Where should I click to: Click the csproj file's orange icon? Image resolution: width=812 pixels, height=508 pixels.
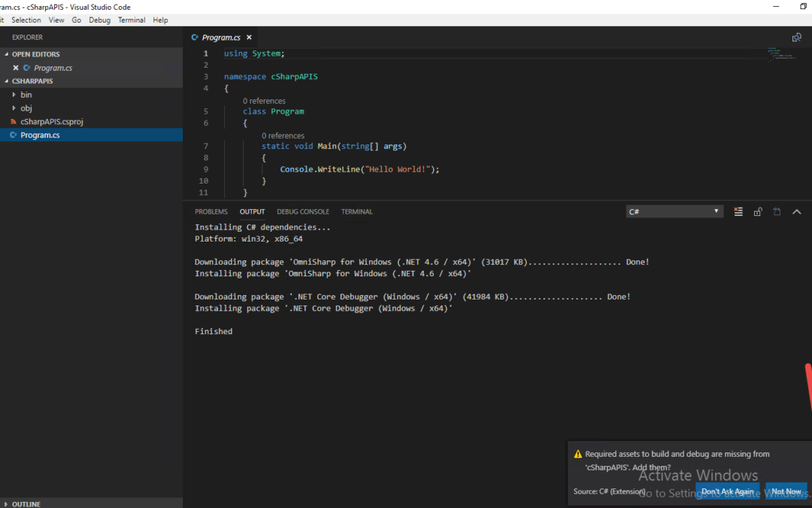pos(14,121)
